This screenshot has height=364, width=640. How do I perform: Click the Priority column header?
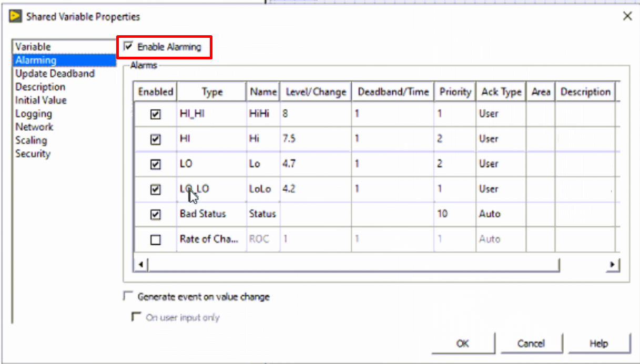455,92
